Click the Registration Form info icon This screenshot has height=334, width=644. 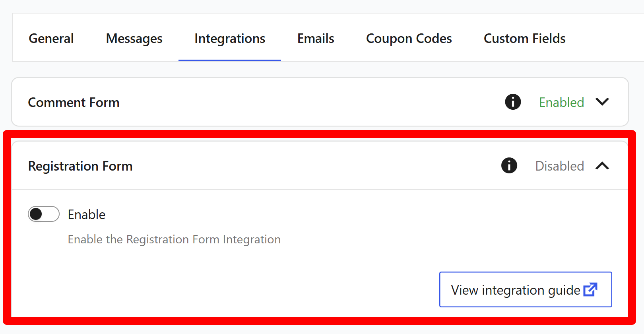(509, 166)
